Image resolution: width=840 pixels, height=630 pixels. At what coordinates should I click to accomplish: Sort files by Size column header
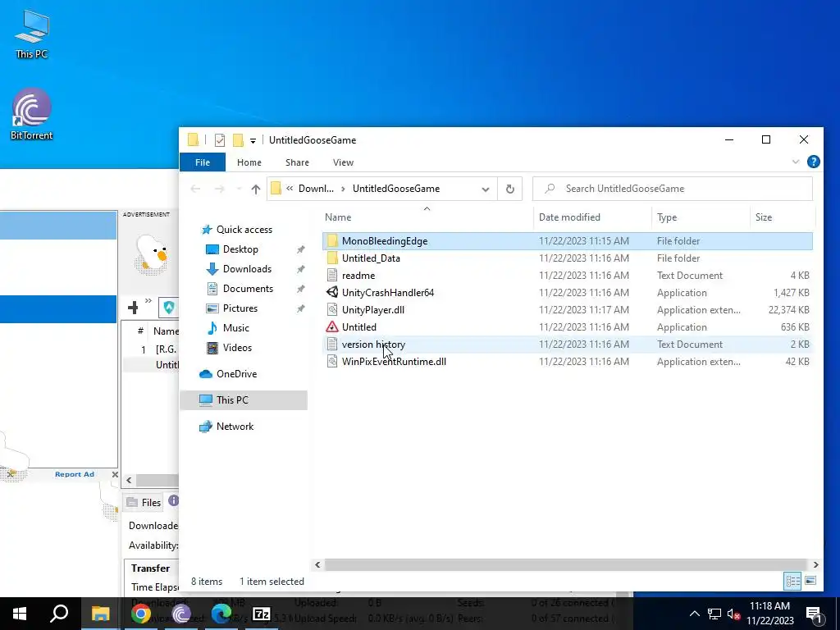pos(764,217)
